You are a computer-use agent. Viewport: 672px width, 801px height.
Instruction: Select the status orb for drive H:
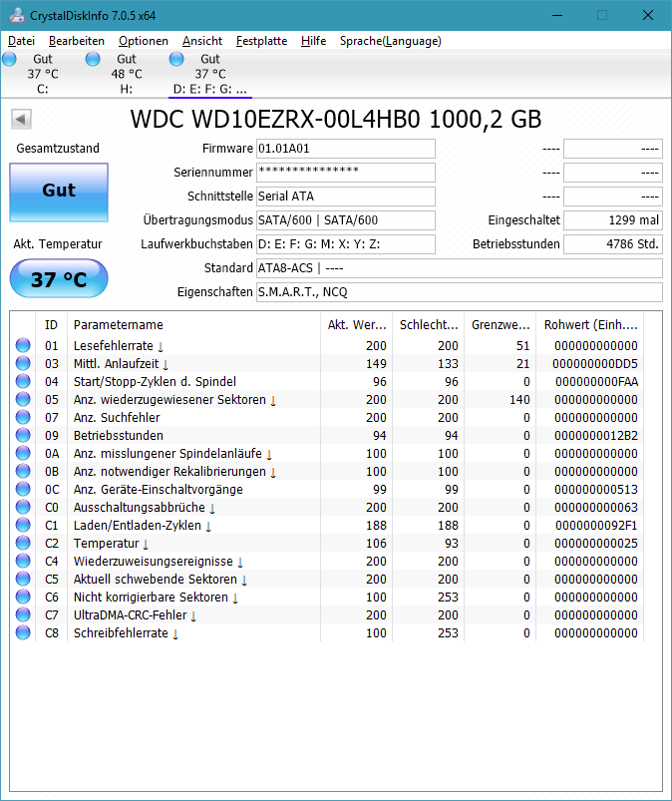tap(93, 59)
